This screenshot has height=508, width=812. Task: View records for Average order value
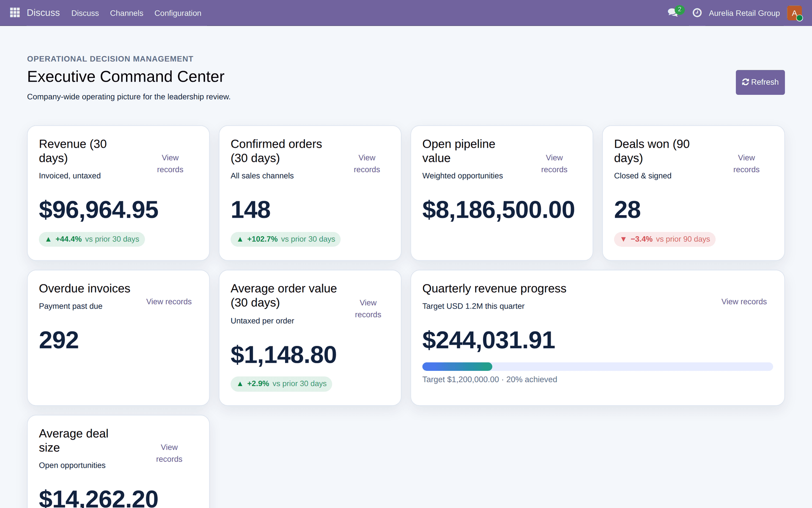(x=368, y=309)
